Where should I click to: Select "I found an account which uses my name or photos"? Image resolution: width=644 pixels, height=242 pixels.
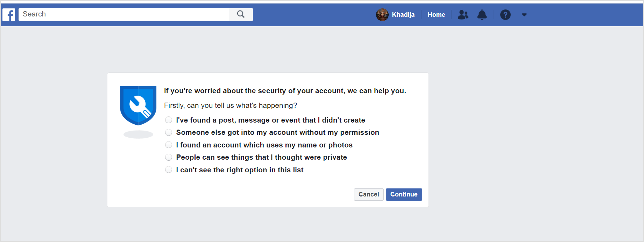169,145
